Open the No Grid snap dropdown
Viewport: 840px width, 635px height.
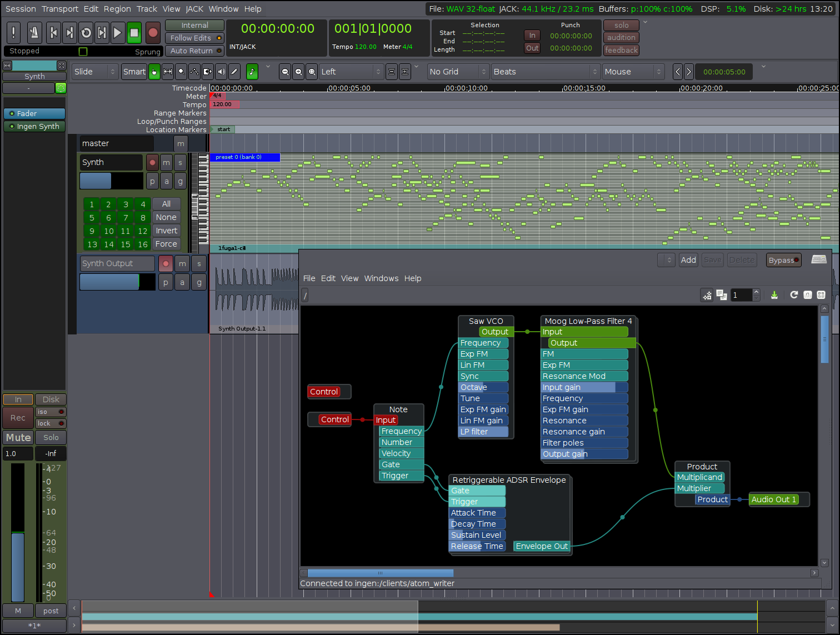(458, 72)
